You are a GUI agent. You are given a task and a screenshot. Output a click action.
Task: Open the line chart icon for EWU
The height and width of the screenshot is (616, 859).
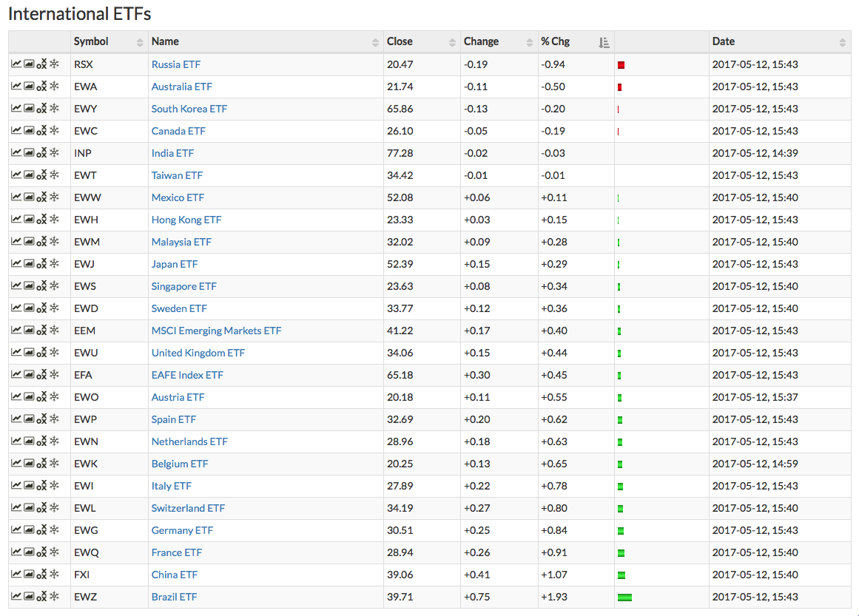(x=16, y=353)
